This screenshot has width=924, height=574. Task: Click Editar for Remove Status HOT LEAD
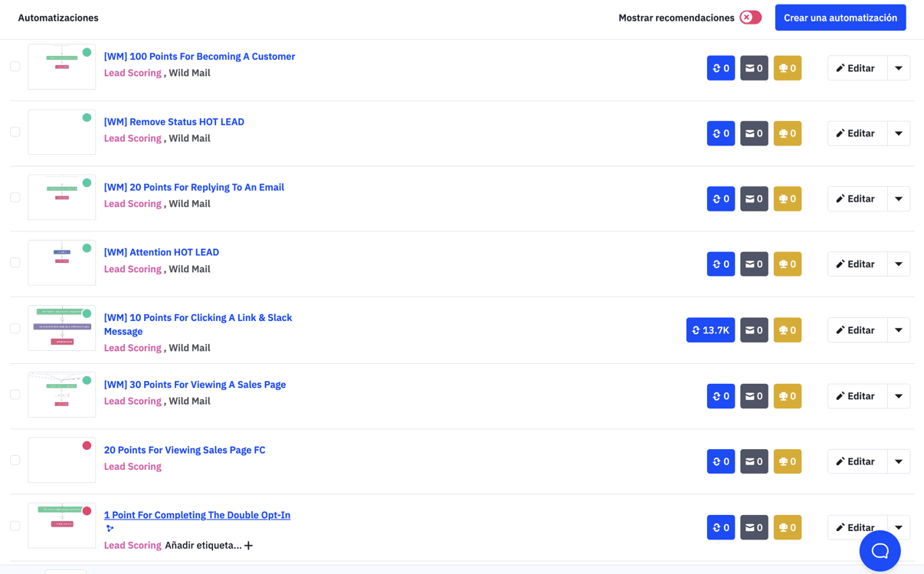[x=857, y=133]
